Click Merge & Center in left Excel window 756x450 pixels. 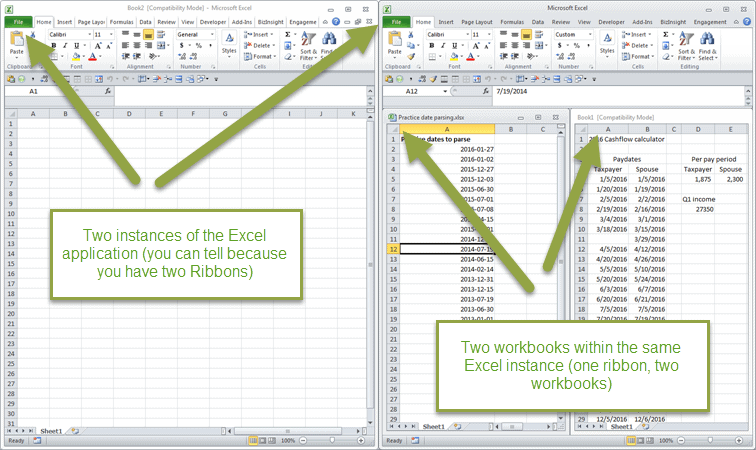pos(161,45)
